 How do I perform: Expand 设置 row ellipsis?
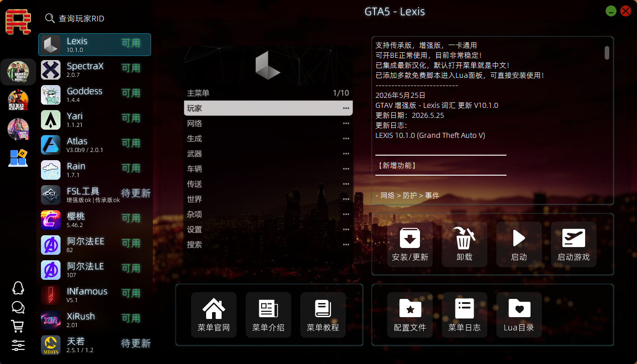click(x=346, y=229)
